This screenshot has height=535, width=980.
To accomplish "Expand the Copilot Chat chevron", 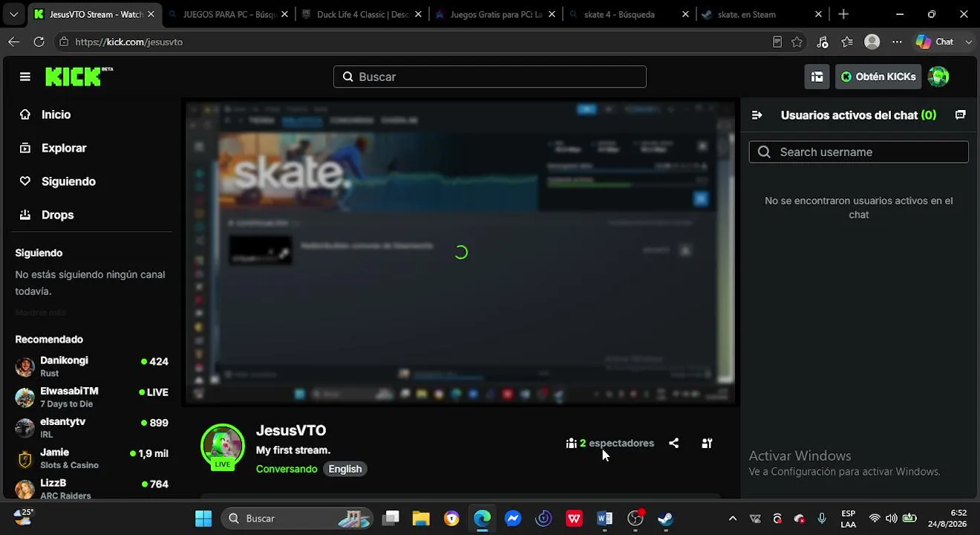I will 968,42.
